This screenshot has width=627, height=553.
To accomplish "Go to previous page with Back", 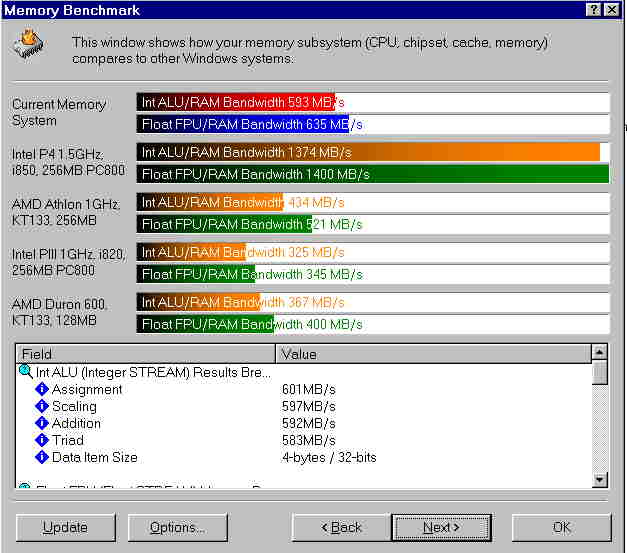I will [x=342, y=527].
